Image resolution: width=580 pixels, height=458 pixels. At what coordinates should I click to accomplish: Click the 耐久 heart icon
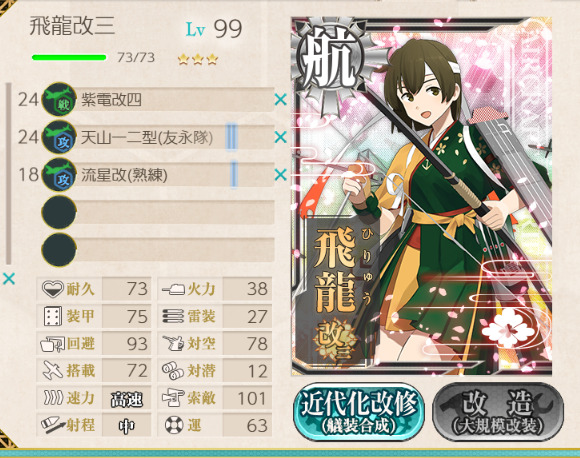click(x=53, y=289)
